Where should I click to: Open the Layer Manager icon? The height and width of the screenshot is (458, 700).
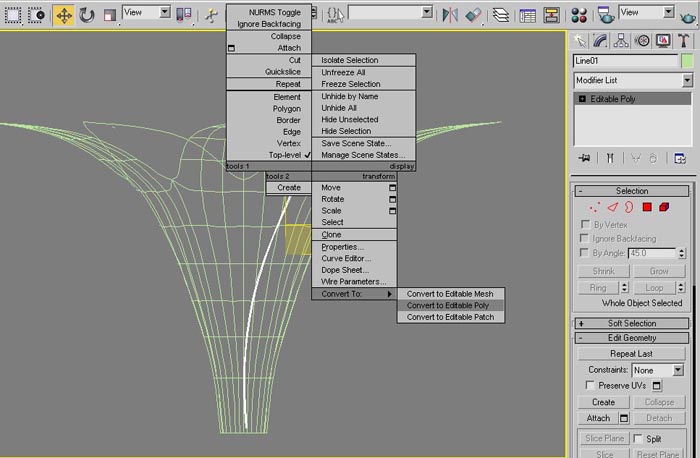(501, 15)
